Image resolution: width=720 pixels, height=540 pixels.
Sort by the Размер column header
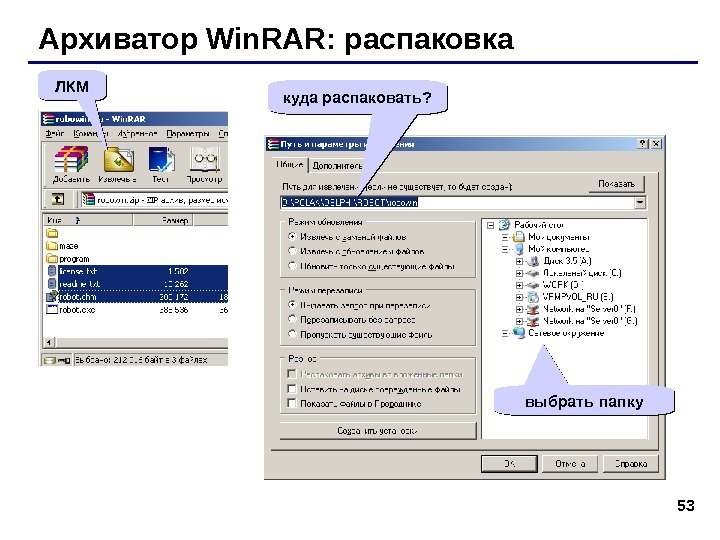click(163, 220)
